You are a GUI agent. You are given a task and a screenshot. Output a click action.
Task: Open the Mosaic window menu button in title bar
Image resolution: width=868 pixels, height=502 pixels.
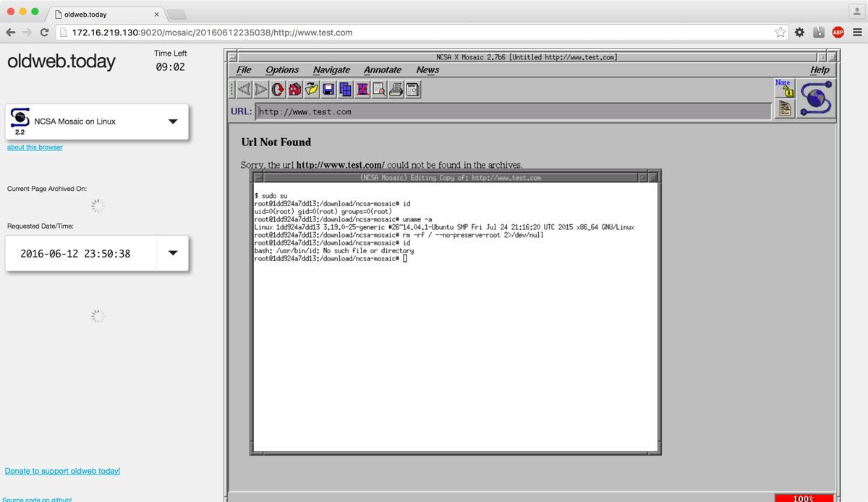(x=231, y=56)
